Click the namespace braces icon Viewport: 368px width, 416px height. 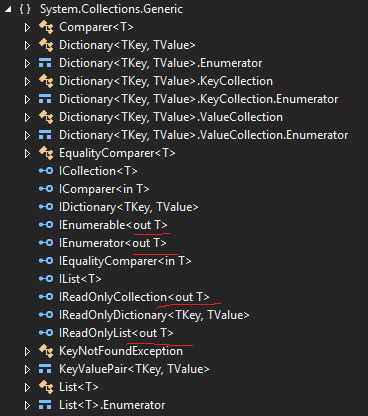[25, 9]
